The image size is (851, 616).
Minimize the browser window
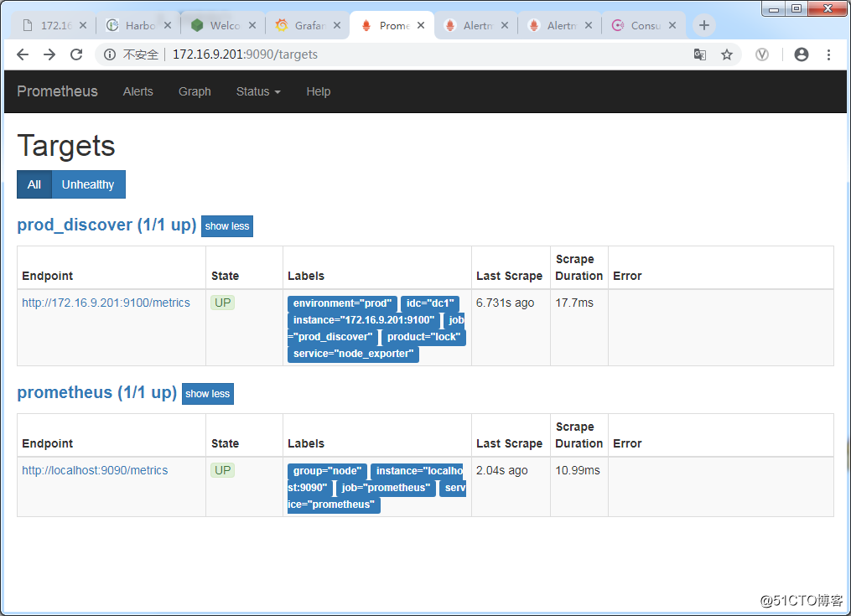click(x=773, y=8)
